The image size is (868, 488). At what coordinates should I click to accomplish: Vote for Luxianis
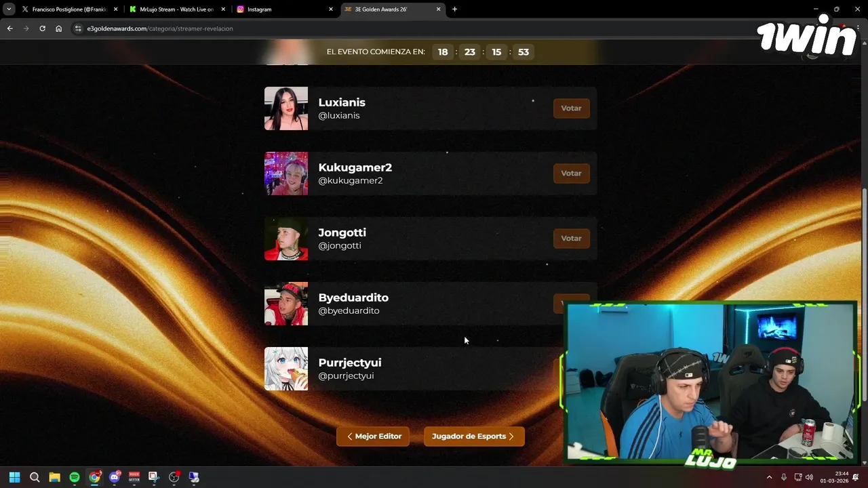pyautogui.click(x=571, y=108)
